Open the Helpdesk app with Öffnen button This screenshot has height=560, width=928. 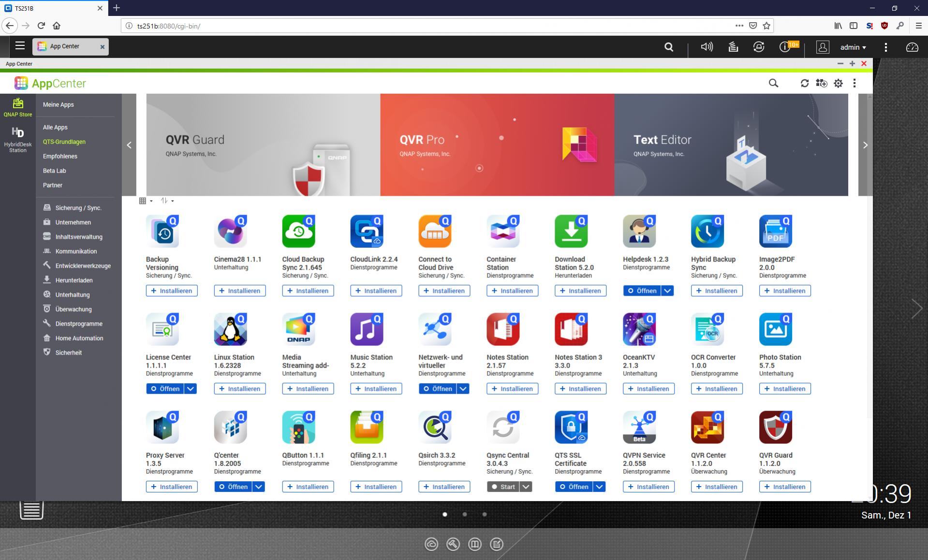tap(642, 291)
